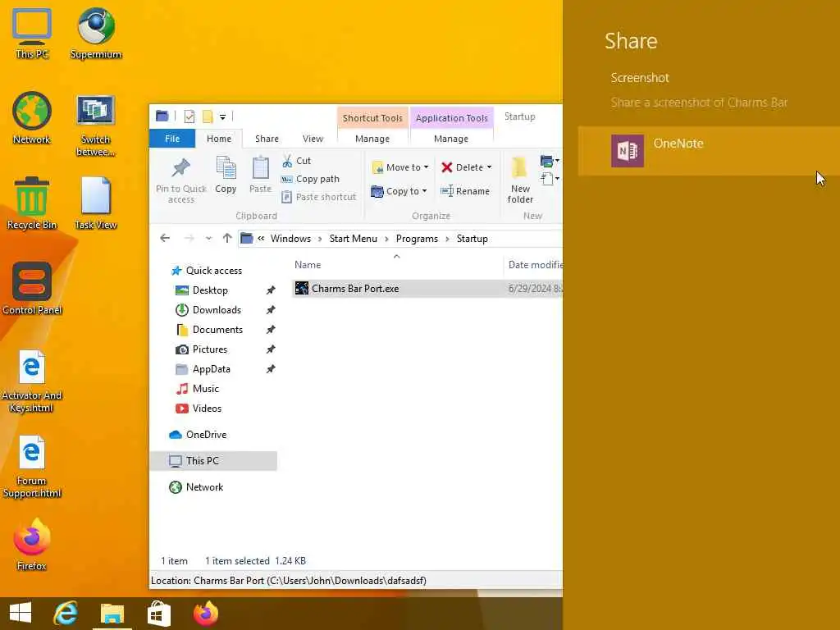Go back in File Explorer
This screenshot has height=630, width=840.
pos(165,239)
